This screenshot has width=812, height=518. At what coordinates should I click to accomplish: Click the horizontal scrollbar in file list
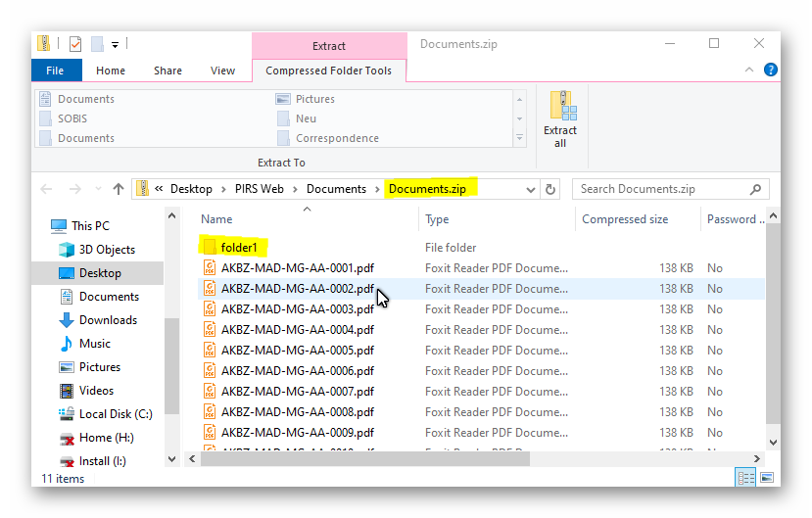point(365,459)
